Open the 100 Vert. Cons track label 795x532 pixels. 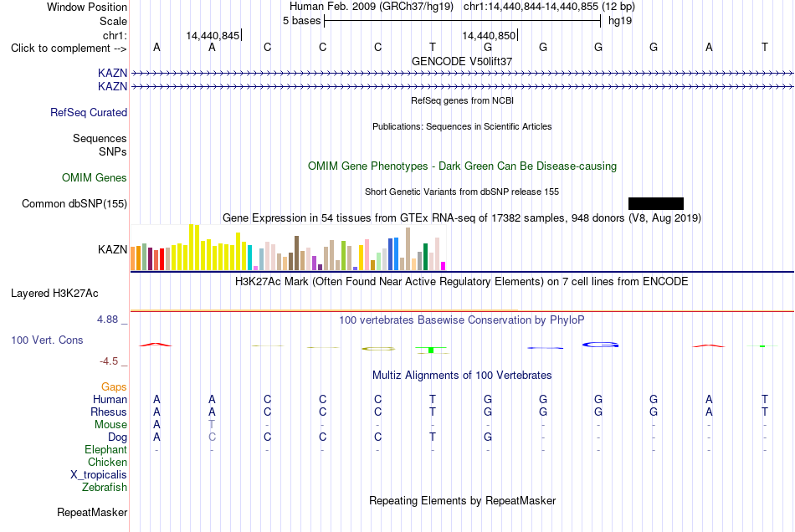coord(47,340)
